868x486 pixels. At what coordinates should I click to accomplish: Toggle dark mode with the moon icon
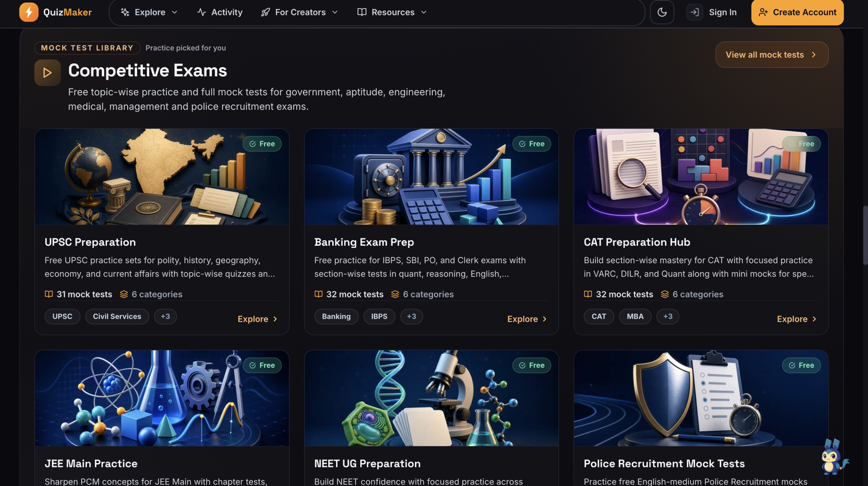click(x=662, y=12)
